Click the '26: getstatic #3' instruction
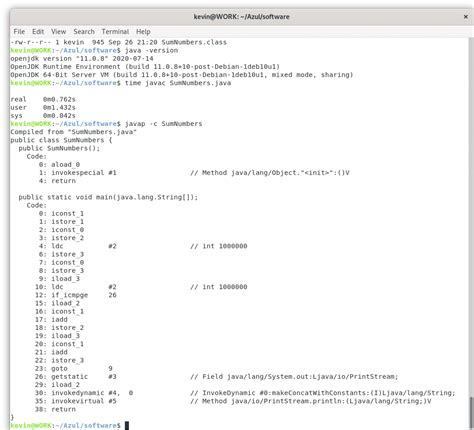 point(75,377)
